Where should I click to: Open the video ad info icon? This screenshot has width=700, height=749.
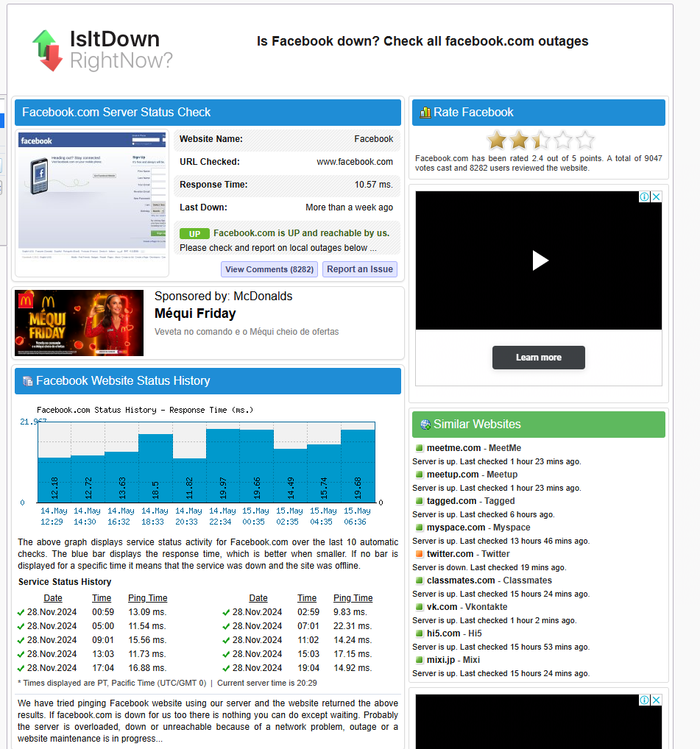point(645,196)
